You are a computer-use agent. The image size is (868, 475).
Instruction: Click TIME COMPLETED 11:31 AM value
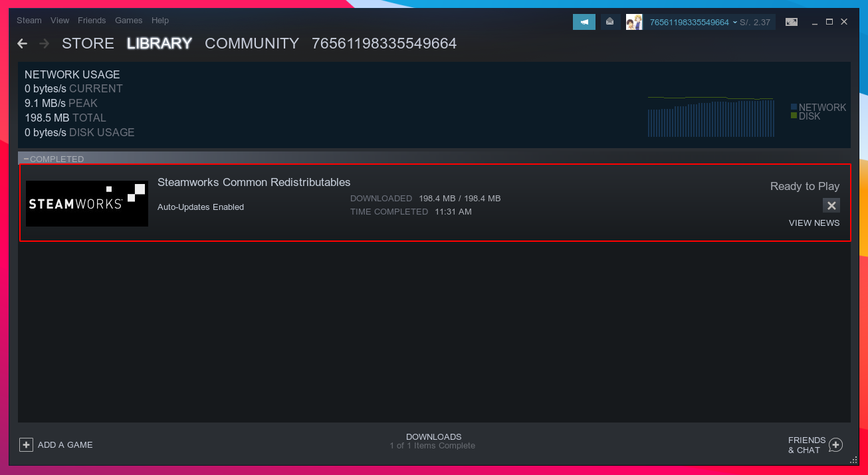453,212
